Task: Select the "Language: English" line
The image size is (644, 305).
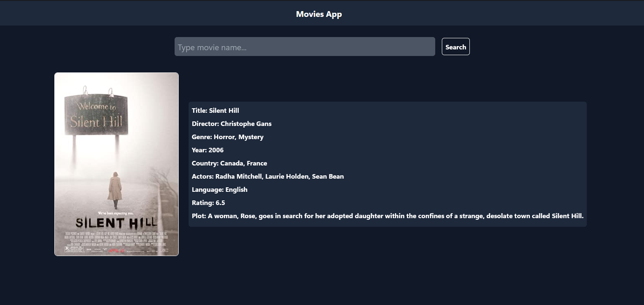Action: pos(219,189)
